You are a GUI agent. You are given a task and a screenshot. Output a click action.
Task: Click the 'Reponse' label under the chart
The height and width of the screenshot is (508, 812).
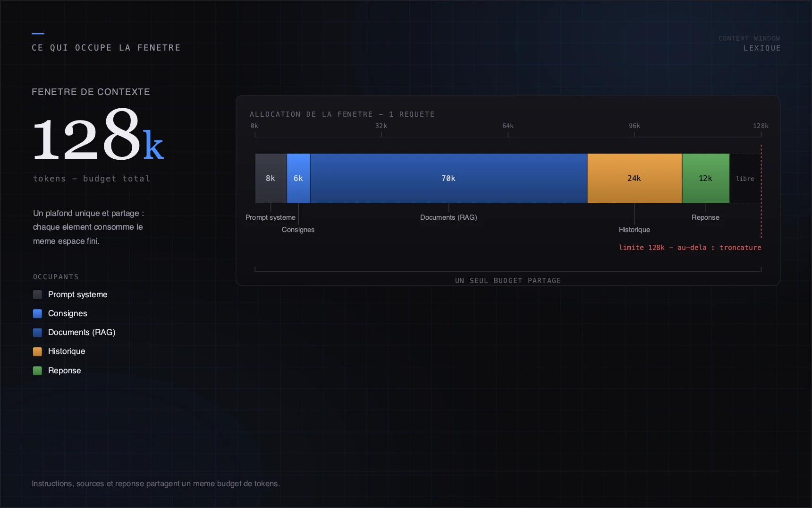pos(705,217)
